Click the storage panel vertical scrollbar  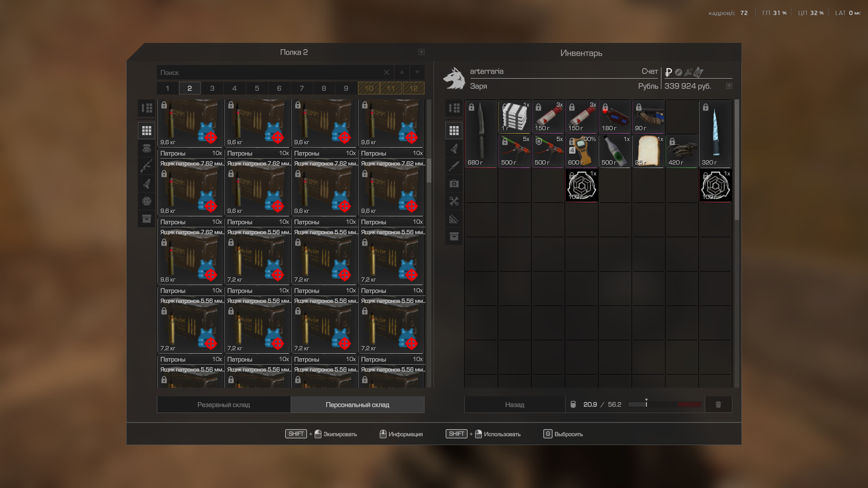click(429, 170)
